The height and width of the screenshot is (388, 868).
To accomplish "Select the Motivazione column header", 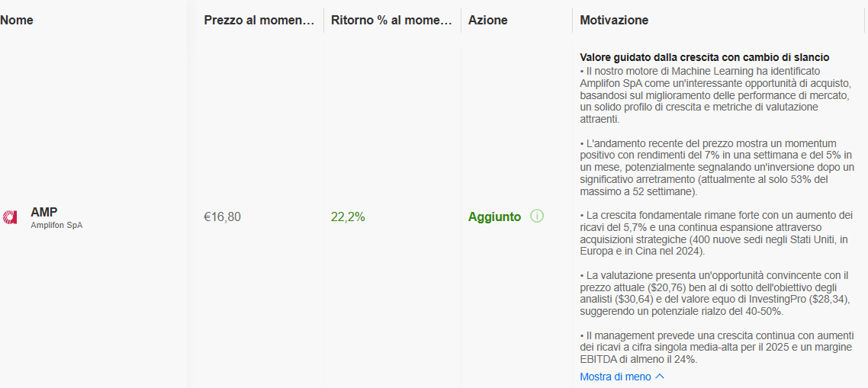I will pos(614,21).
